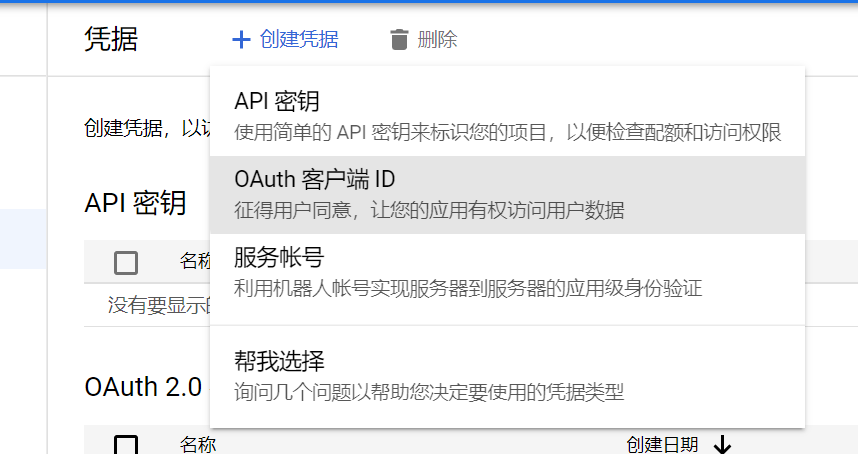Sort by the 创建日期 column header

[x=662, y=445]
